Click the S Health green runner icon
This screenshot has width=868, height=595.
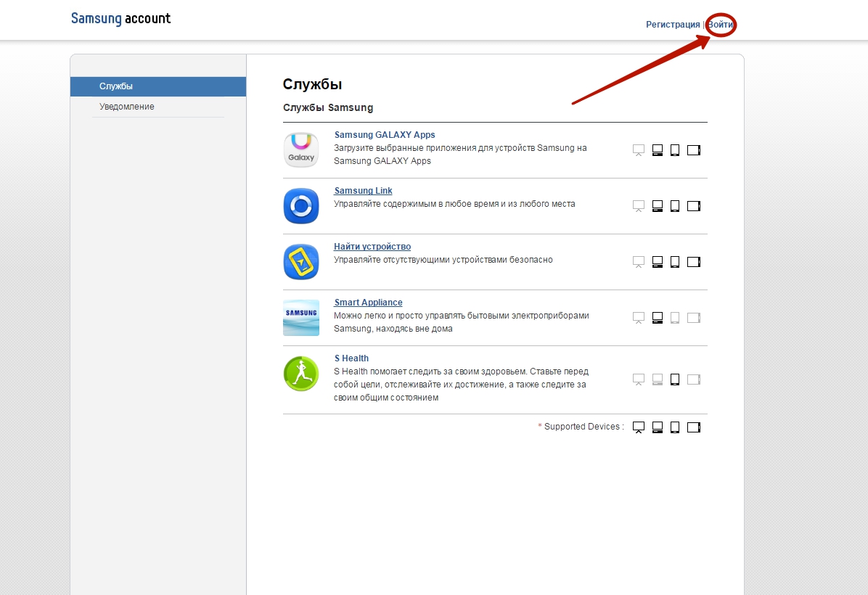301,374
